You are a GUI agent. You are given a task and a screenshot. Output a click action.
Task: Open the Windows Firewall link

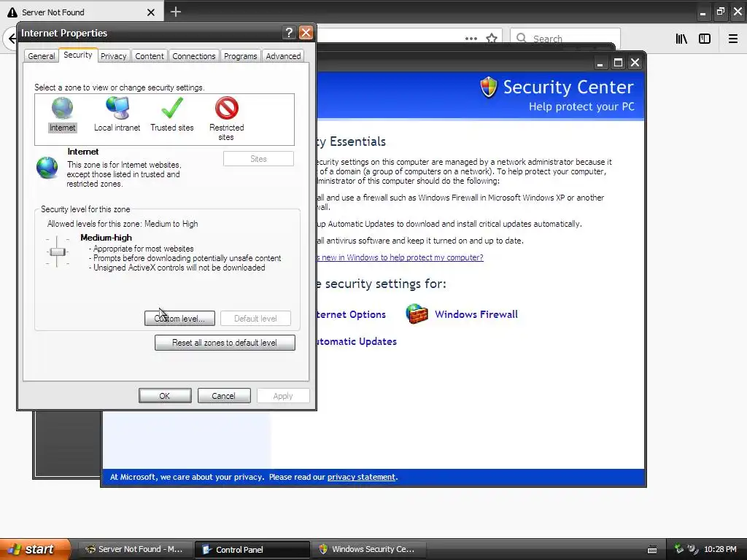coord(476,314)
